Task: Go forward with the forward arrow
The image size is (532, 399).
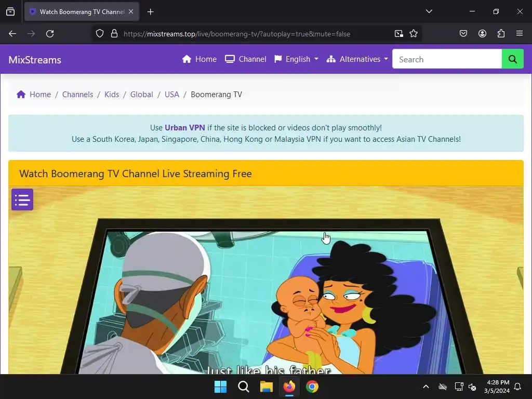Action: 31,34
